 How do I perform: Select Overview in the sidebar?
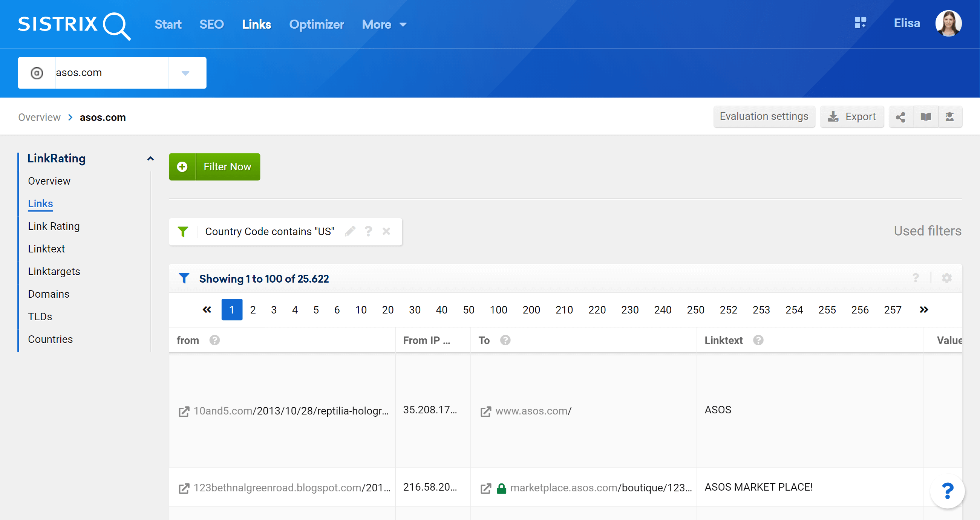(x=49, y=181)
